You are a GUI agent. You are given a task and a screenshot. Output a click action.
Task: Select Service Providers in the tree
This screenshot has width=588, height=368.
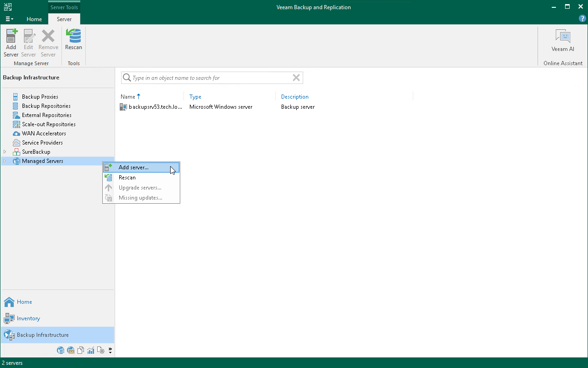42,143
